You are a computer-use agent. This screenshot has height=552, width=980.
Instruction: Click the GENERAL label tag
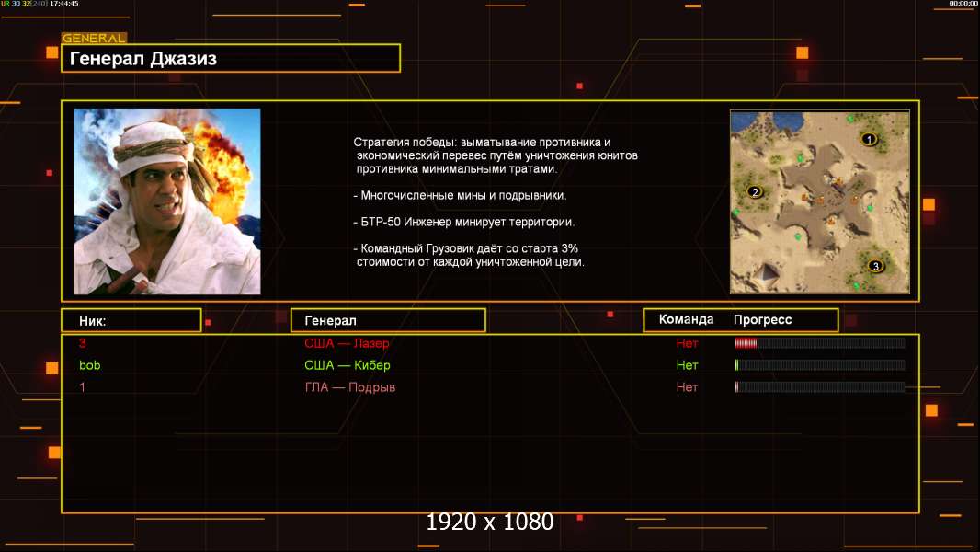coord(95,38)
